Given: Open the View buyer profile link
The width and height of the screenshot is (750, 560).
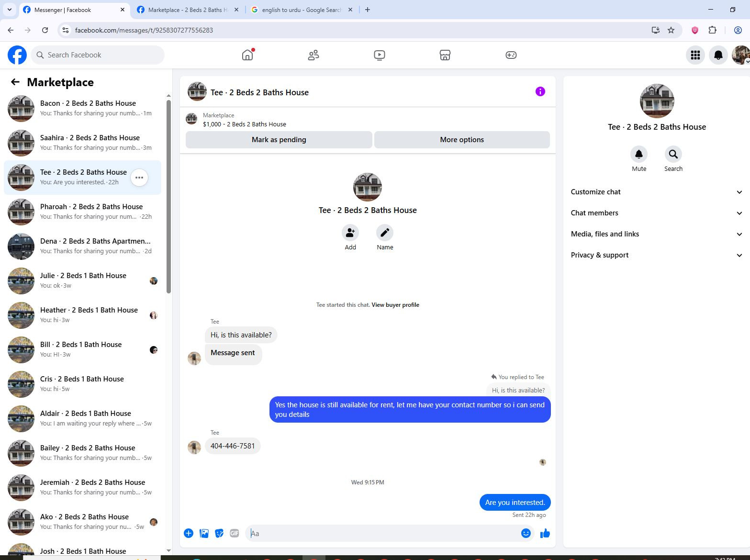Looking at the screenshot, I should [x=395, y=305].
